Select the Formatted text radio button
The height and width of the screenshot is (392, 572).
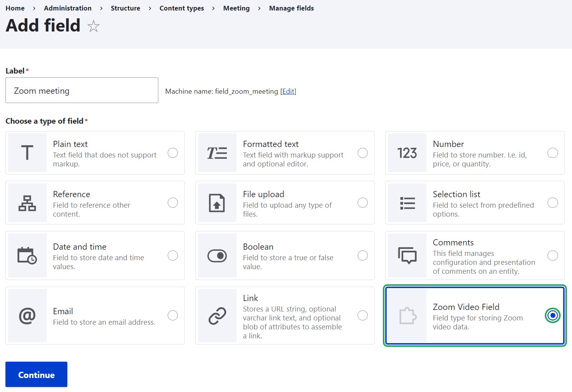point(363,153)
